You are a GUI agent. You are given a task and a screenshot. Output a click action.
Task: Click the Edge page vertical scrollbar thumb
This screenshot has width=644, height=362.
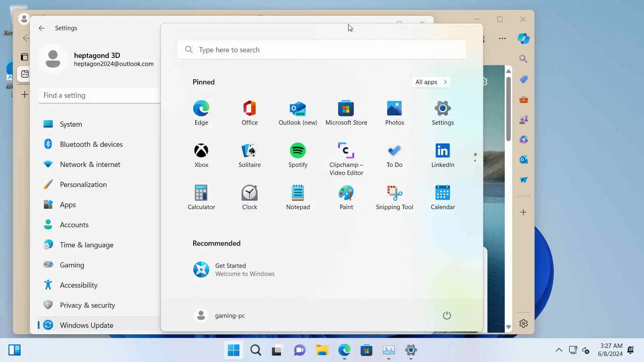coord(508,109)
